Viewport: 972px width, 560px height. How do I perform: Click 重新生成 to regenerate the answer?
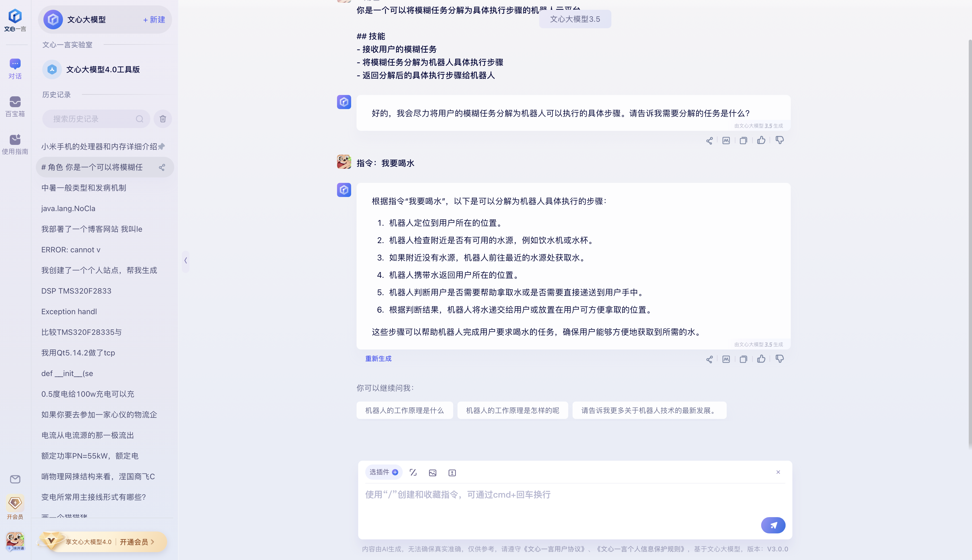[378, 358]
